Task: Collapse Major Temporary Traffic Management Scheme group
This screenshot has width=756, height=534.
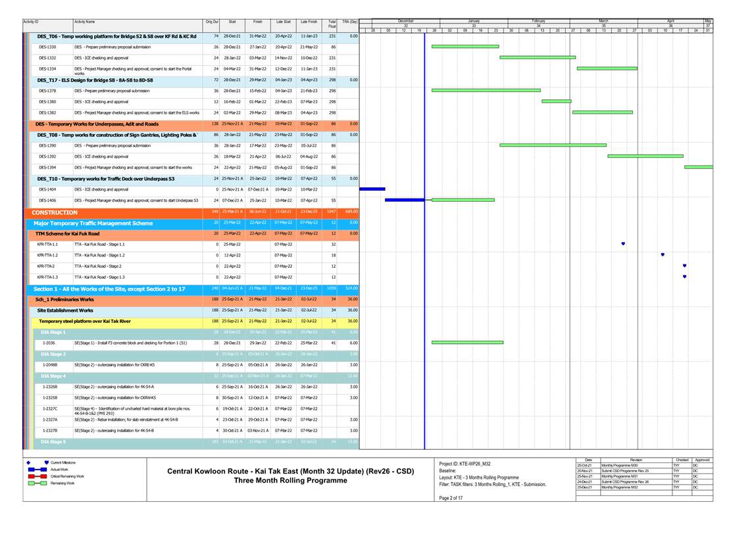Action: (92, 223)
